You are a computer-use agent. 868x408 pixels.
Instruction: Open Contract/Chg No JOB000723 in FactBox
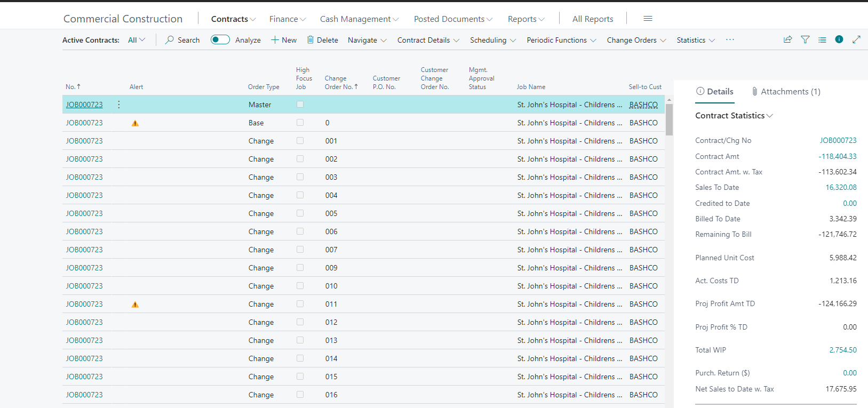point(838,140)
